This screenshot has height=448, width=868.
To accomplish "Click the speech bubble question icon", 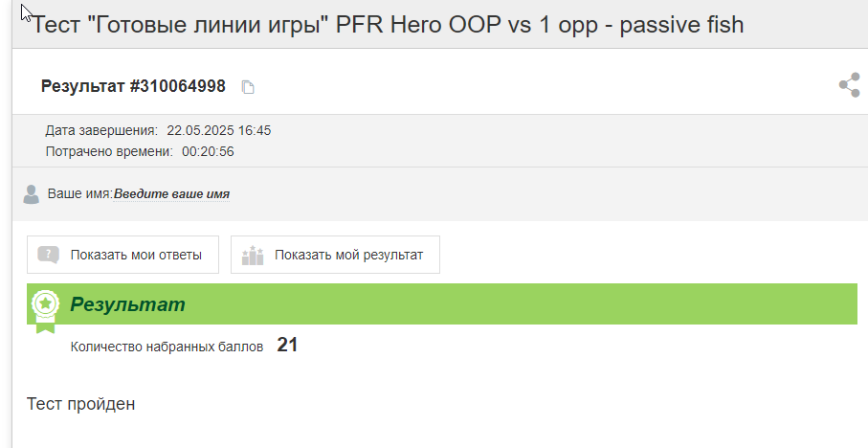I will pos(48,255).
